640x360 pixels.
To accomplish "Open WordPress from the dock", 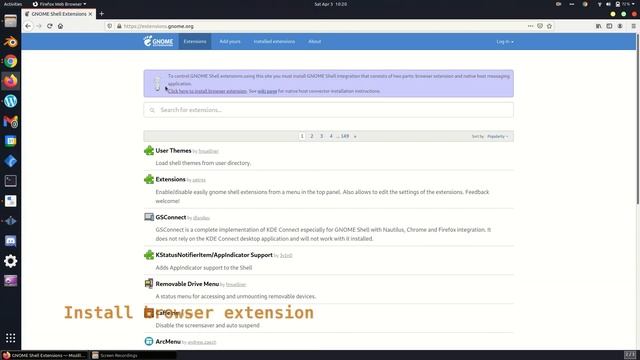I will 11,101.
